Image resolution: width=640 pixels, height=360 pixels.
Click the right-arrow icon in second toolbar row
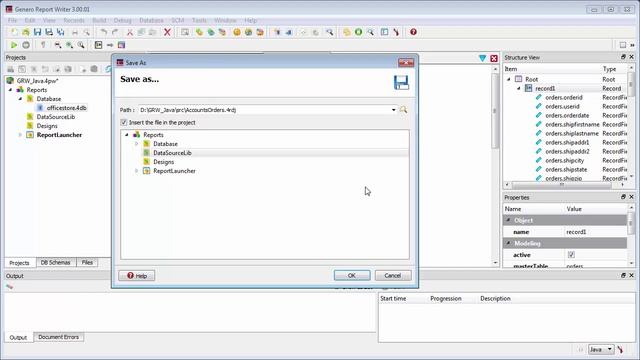[110, 45]
